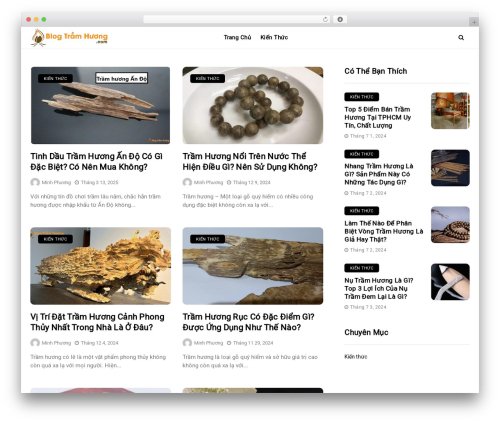Image resolution: width=500 pixels, height=423 pixels.
Task: Click date Tháng 3 13, 2025
Action: [x=99, y=182]
